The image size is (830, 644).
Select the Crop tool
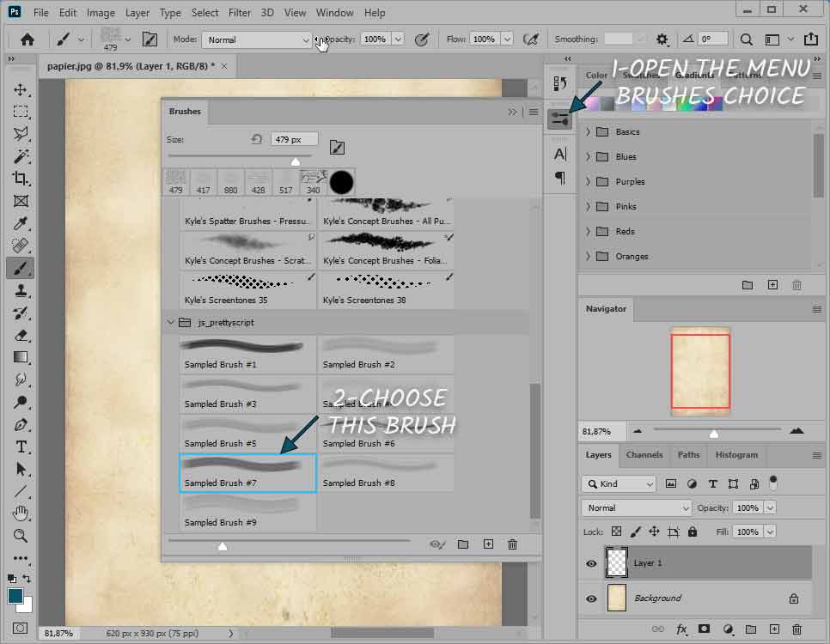click(x=21, y=179)
